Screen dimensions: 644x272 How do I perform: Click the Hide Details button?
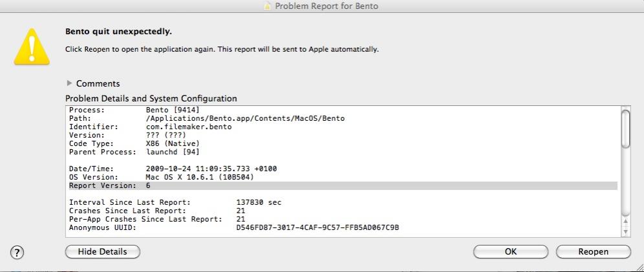(x=103, y=252)
